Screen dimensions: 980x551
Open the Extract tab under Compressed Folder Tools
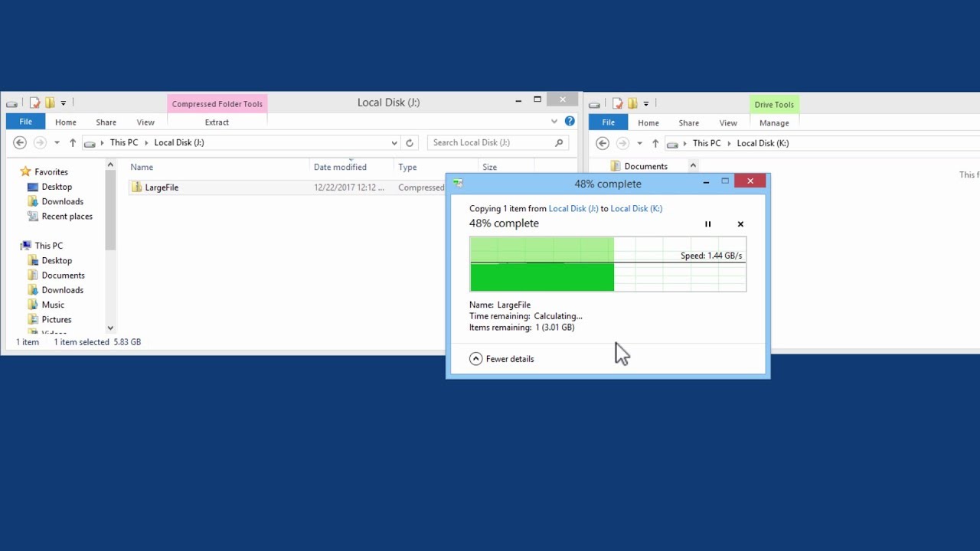217,122
